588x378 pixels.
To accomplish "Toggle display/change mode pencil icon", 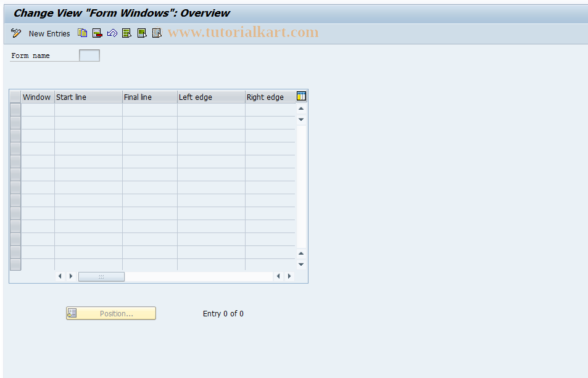I will (16, 33).
